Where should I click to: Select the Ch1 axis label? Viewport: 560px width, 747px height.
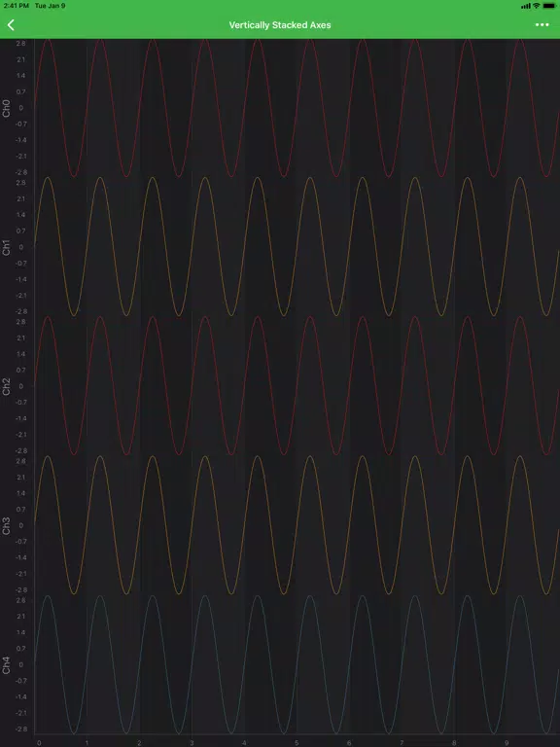tap(6, 248)
